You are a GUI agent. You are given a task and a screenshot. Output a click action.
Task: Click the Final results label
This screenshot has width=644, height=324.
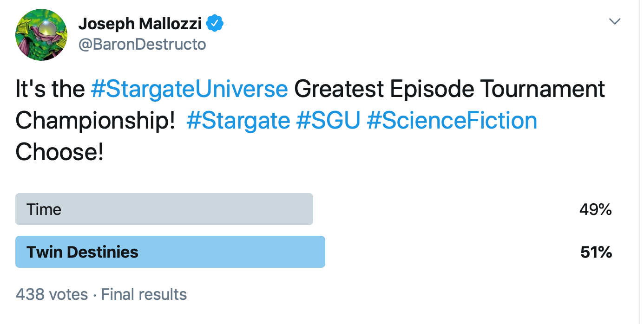(x=144, y=294)
